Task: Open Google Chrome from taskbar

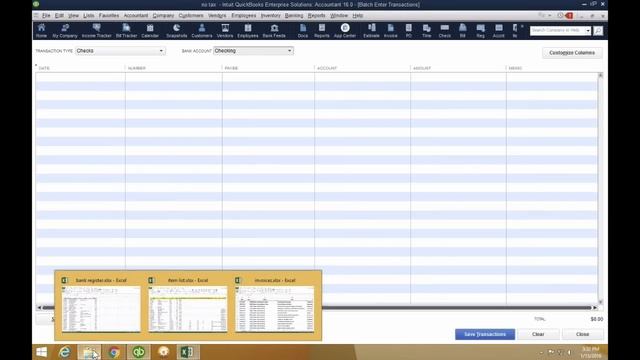Action: pyautogui.click(x=114, y=352)
